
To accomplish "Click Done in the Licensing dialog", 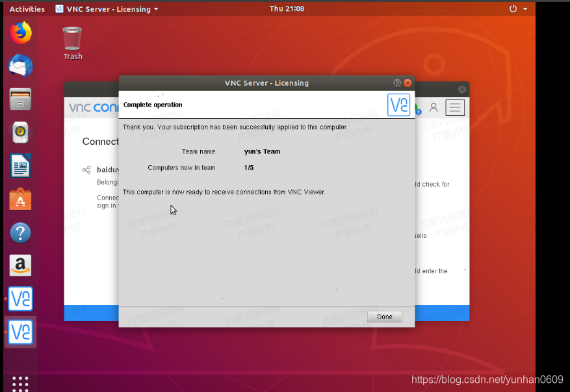I will coord(385,317).
